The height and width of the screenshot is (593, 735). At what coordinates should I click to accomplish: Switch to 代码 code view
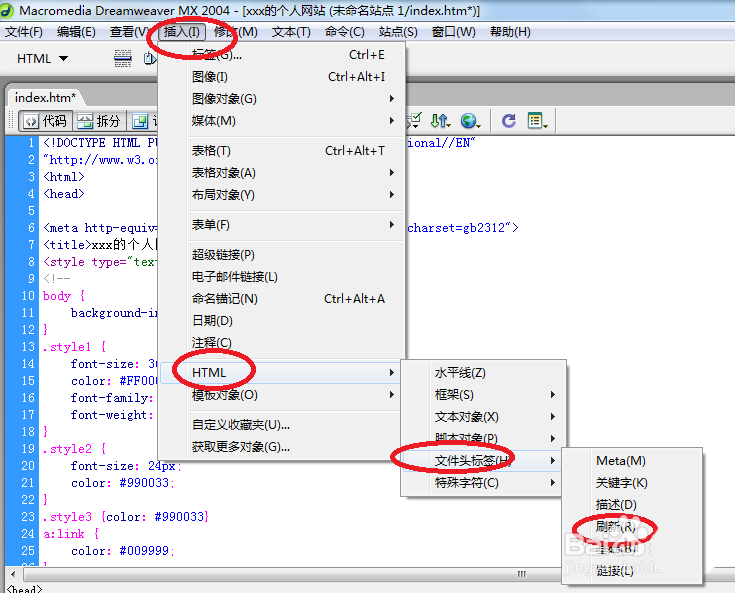(x=46, y=121)
